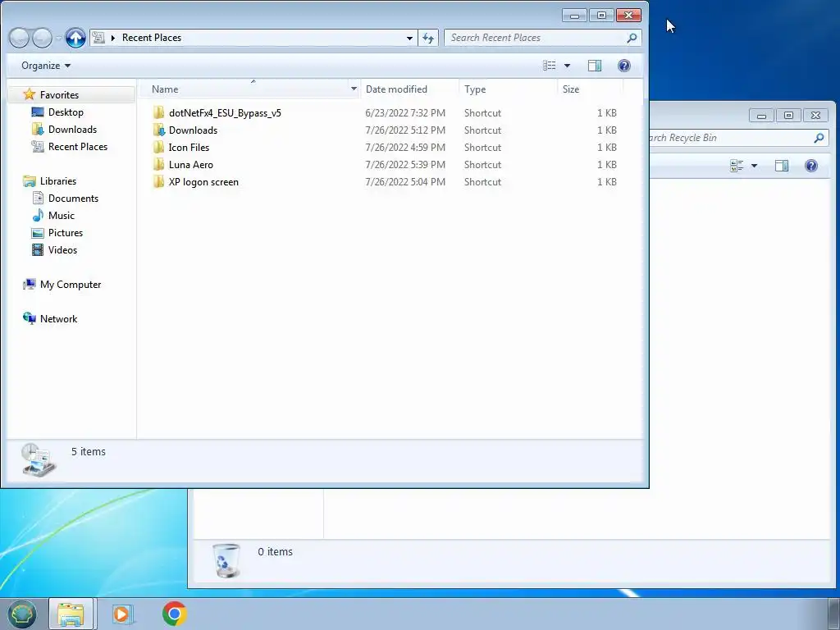Select the Favorites label in navigation pane
Viewport: 840px width, 630px height.
click(59, 95)
